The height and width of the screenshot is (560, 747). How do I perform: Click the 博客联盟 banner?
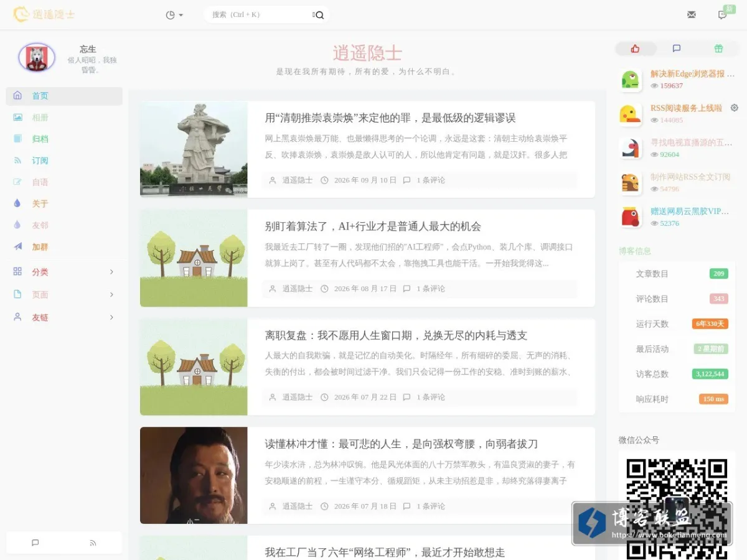pyautogui.click(x=652, y=523)
